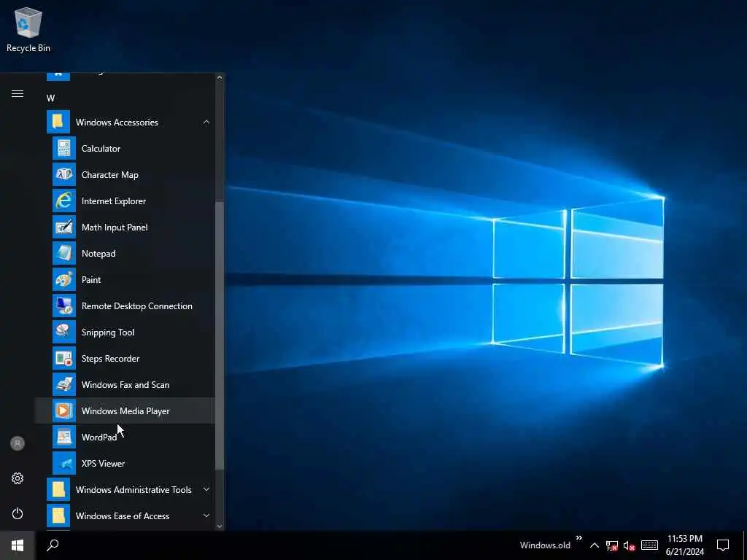Click the Remote Desktop Connection icon
This screenshot has height=560, width=747.
[x=64, y=306]
